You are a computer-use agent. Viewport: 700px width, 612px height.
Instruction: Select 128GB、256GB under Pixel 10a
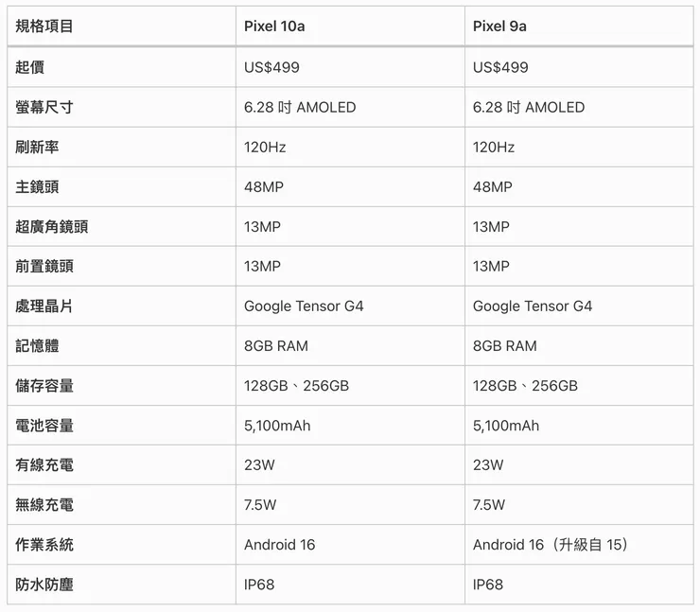[296, 385]
